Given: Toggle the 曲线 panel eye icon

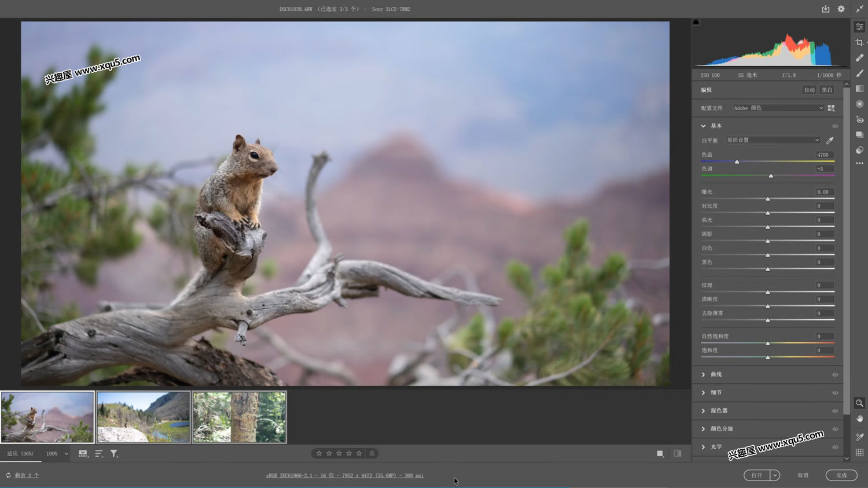Looking at the screenshot, I should click(835, 375).
